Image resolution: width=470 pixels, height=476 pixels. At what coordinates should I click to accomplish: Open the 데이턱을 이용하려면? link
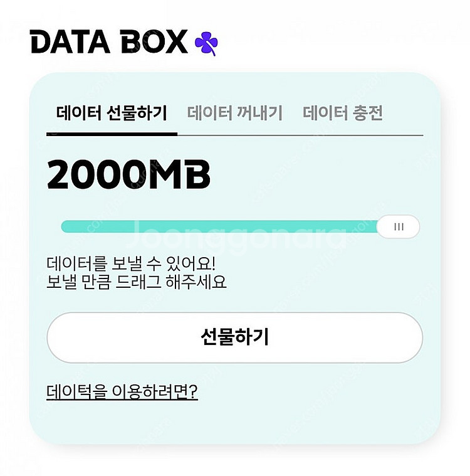(122, 392)
